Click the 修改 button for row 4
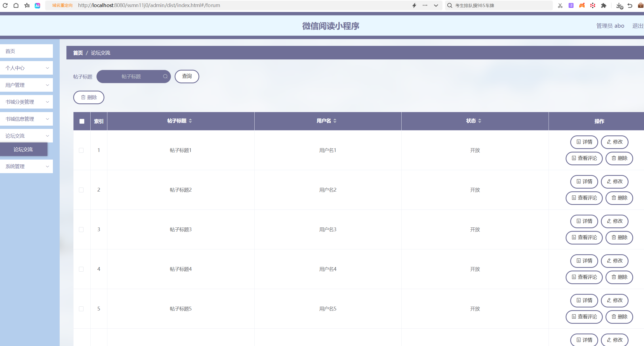Screen dimensions: 644x346 (614, 261)
